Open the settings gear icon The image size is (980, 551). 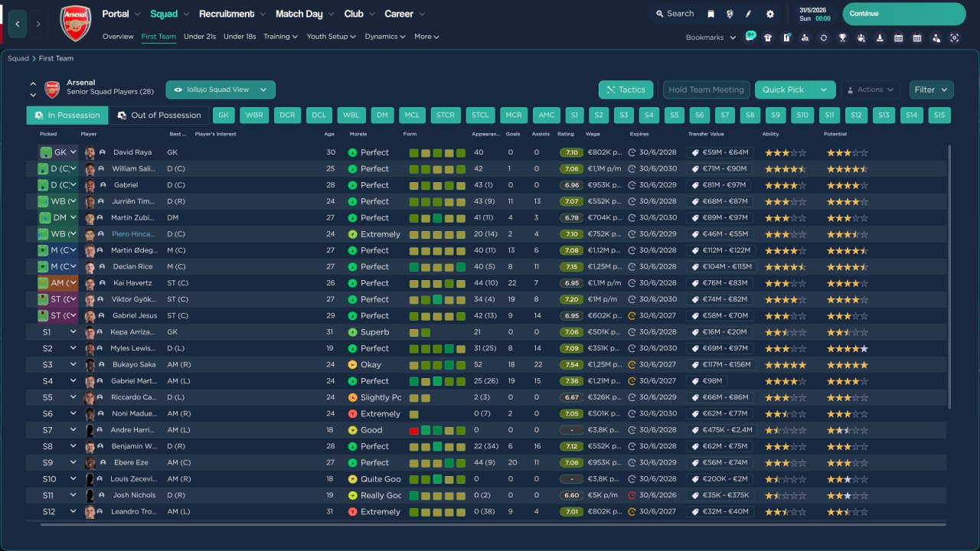769,14
